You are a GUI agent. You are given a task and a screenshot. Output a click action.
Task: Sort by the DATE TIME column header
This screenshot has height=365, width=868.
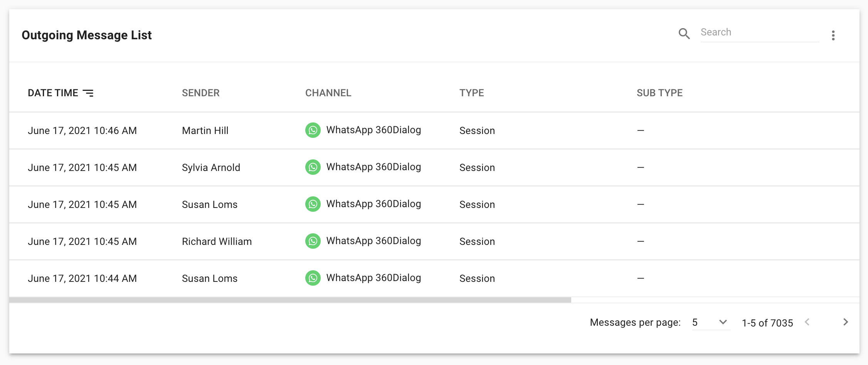click(53, 93)
